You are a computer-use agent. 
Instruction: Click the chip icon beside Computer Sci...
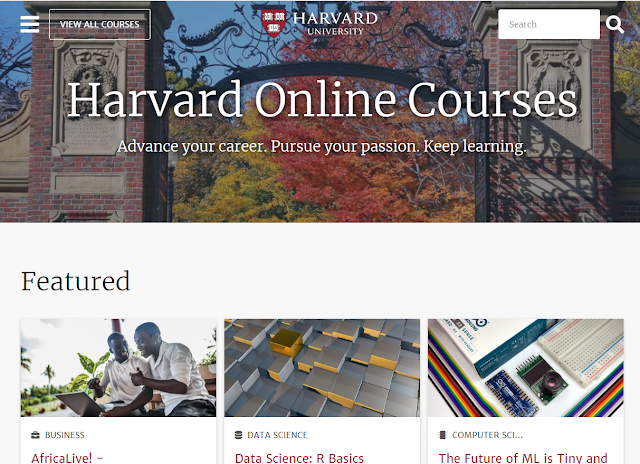click(442, 435)
